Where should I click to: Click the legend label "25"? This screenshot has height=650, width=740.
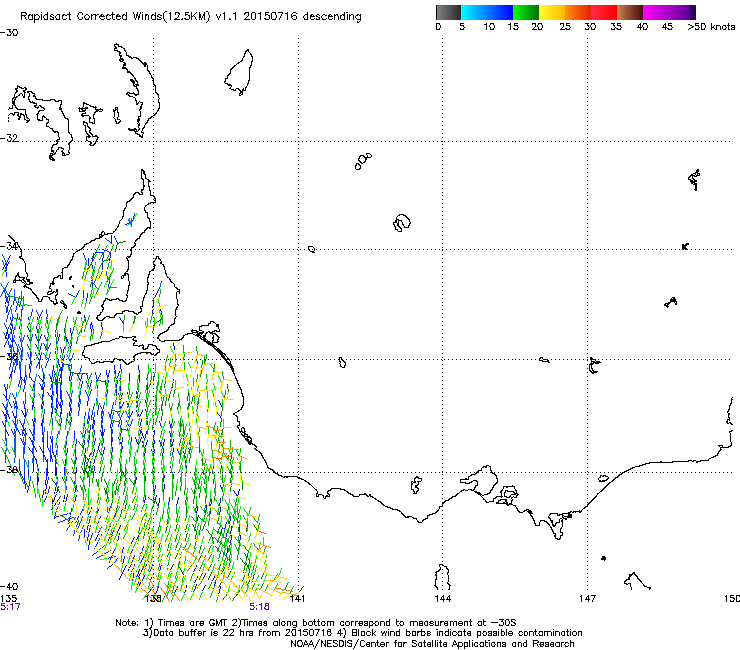pyautogui.click(x=565, y=27)
